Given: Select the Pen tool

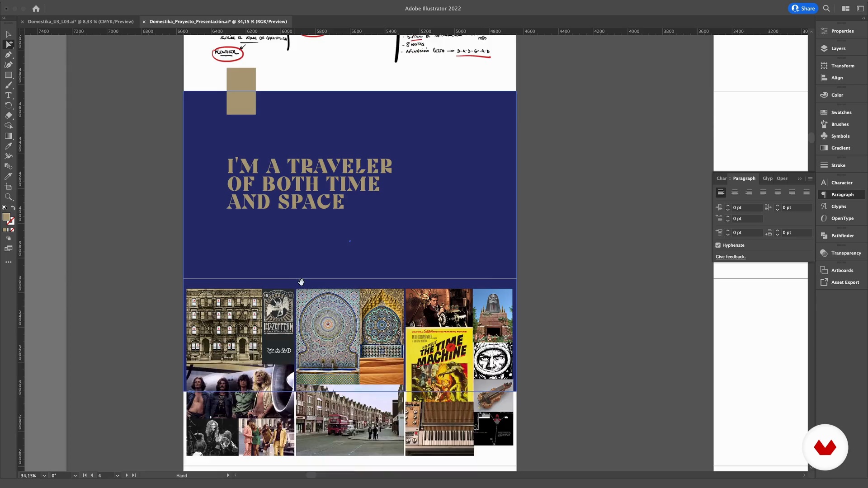Looking at the screenshot, I should click(9, 55).
